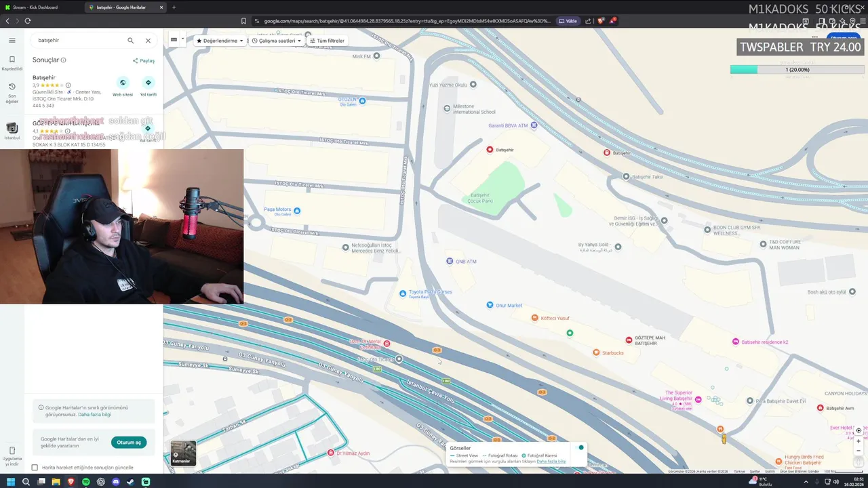Open the Windows Start menu
868x488 pixels.
coord(11,482)
